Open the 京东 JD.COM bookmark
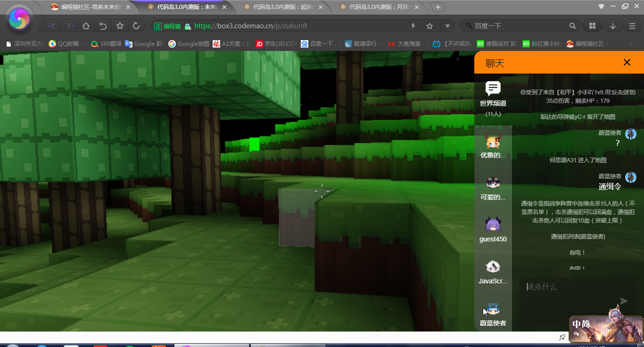Screen dimensions: 644x347 (276, 44)
